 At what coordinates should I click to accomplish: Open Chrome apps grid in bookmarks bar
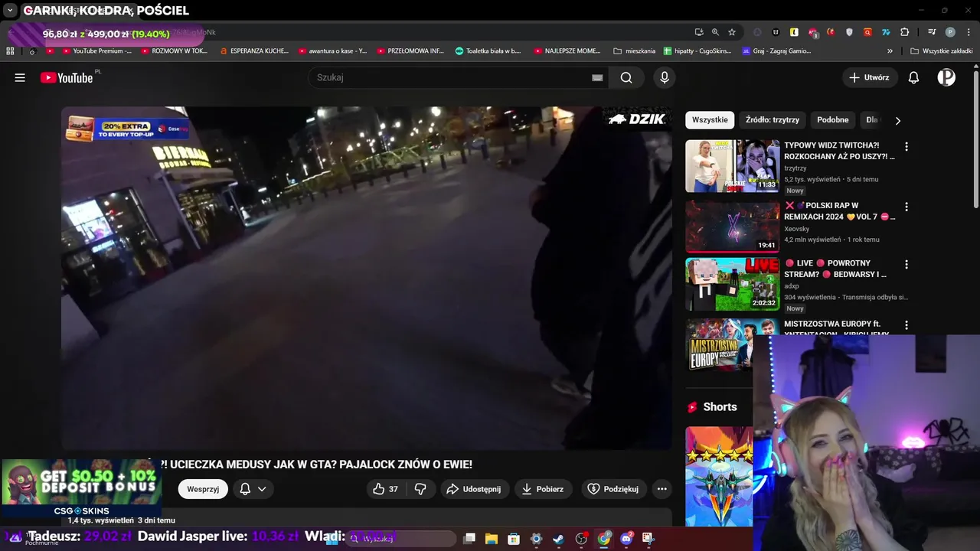pyautogui.click(x=10, y=51)
